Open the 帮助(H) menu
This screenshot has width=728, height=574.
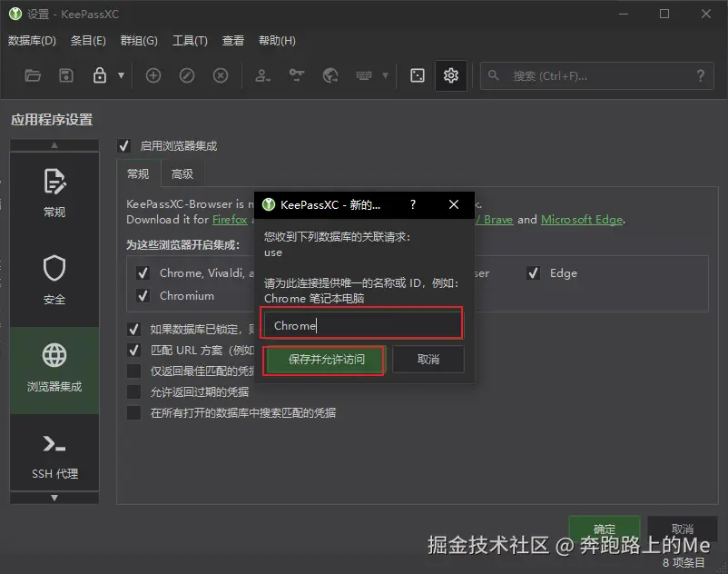(277, 41)
